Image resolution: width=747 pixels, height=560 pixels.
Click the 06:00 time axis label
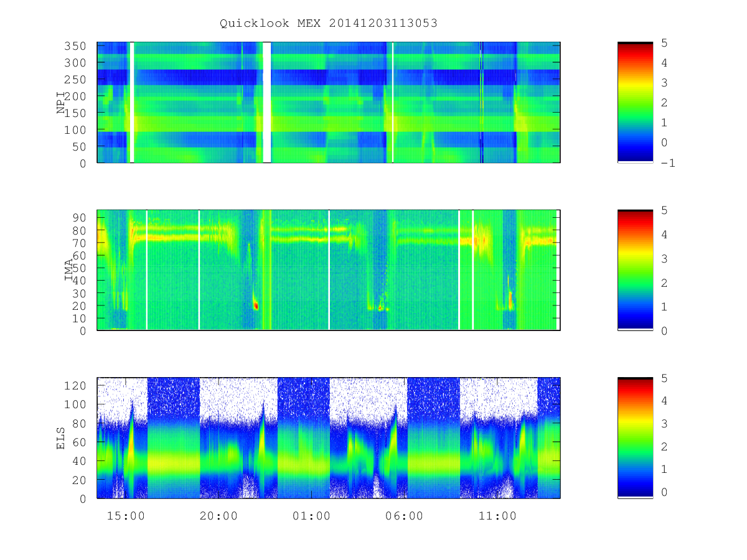(404, 516)
